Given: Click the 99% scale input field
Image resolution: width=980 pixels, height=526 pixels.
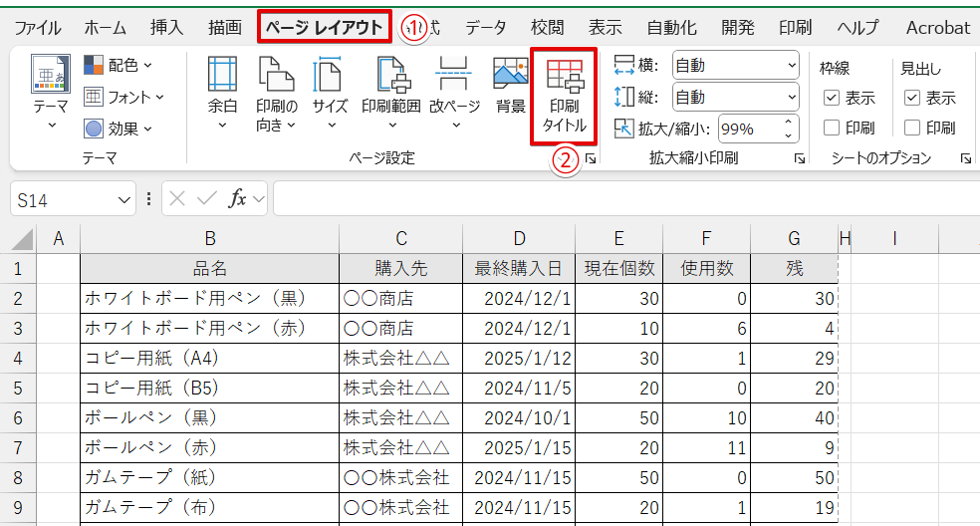Looking at the screenshot, I should (x=749, y=129).
